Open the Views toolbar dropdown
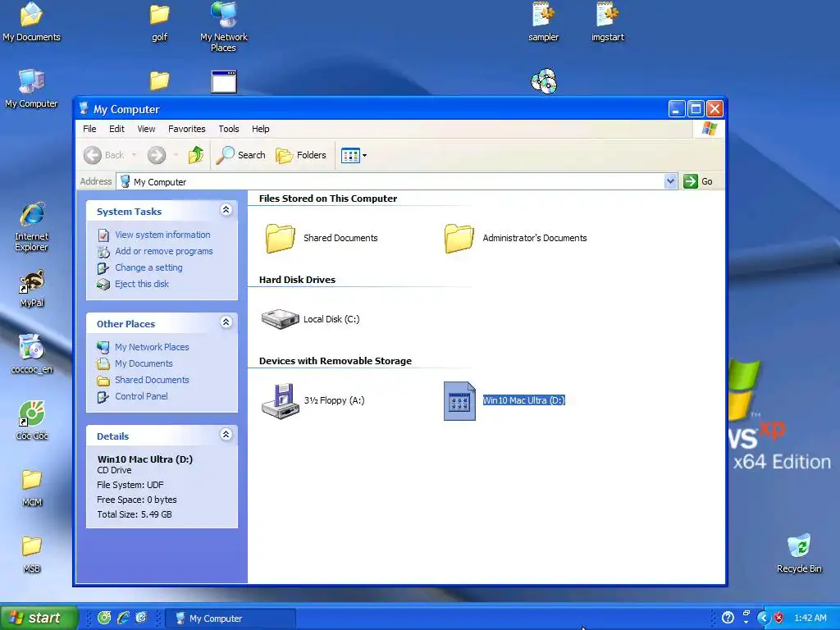This screenshot has height=630, width=840. point(354,155)
